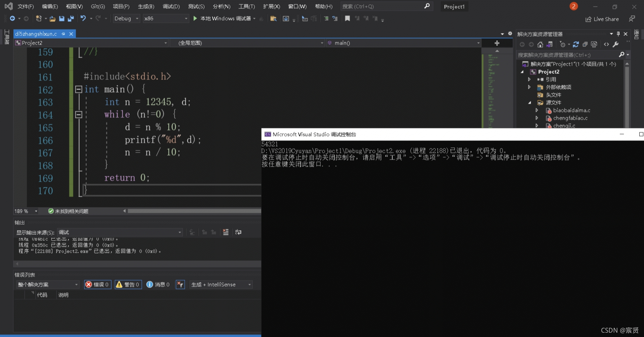Expand the 引用 tree node
The image size is (644, 337).
click(529, 80)
